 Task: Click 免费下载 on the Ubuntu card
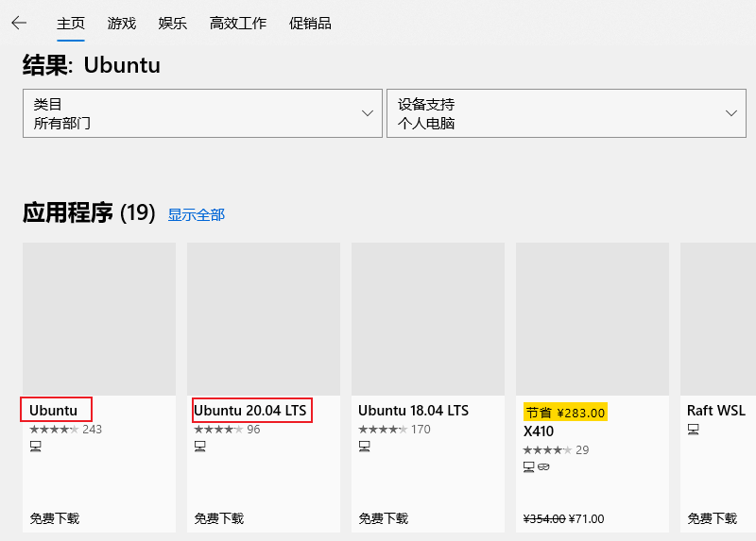[x=55, y=518]
